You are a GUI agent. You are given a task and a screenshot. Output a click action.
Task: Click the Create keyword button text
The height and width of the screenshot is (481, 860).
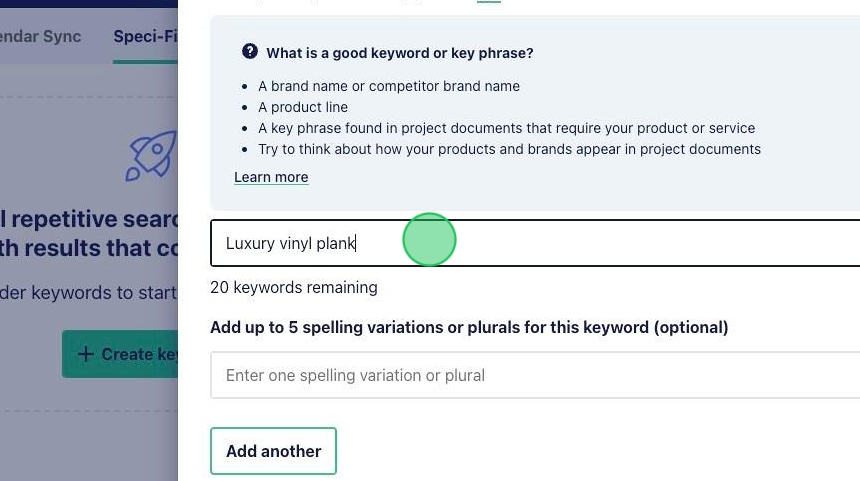tap(139, 354)
